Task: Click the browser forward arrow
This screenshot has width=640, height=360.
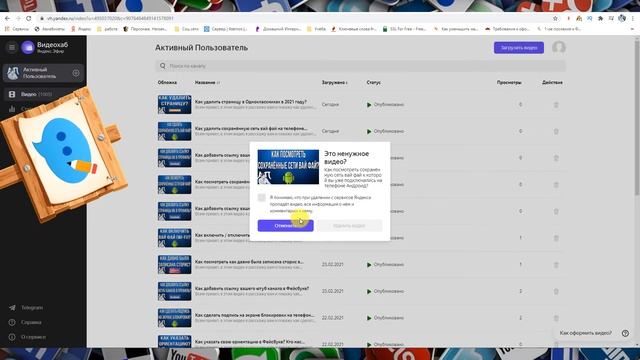Action: point(18,18)
